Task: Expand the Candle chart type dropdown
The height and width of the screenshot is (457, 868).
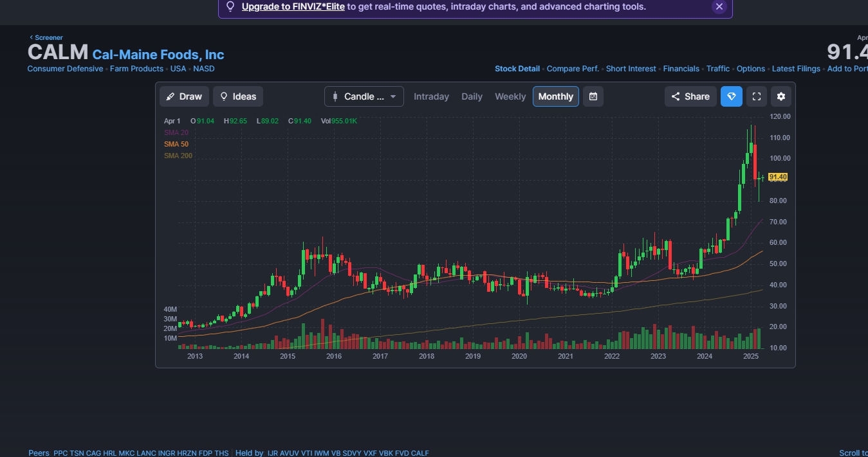Action: pyautogui.click(x=364, y=96)
